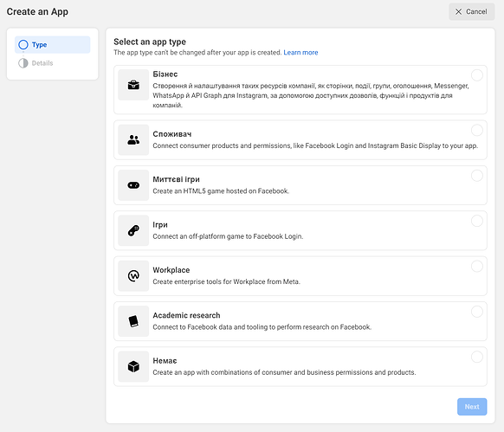Click the Next button

(472, 407)
